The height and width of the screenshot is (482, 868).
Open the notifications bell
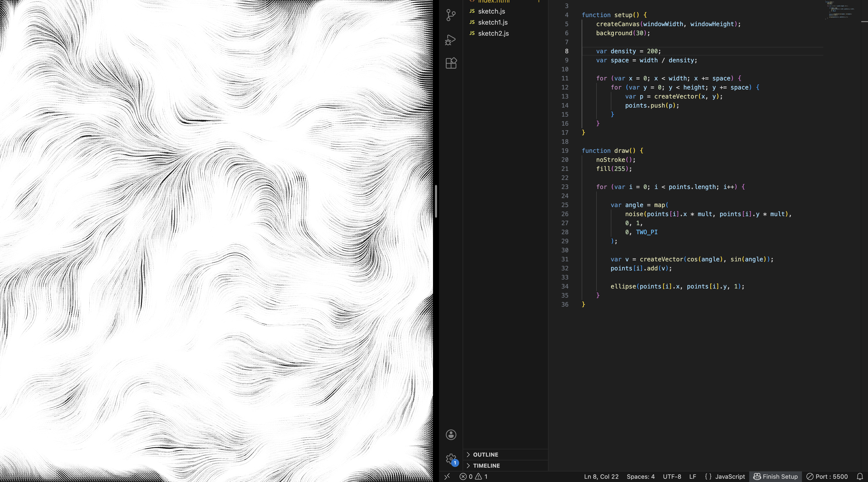(860, 477)
